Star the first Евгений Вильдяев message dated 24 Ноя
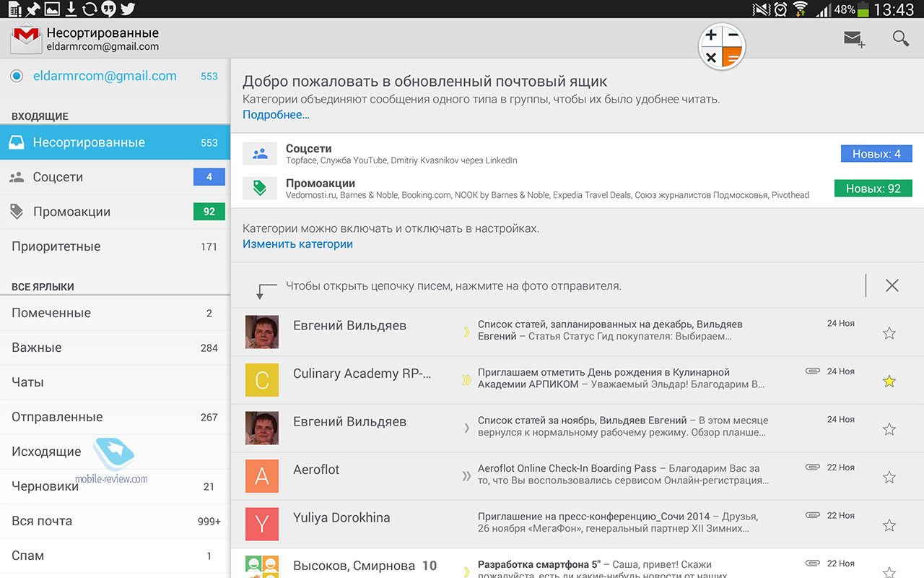Viewport: 924px width, 578px height. click(889, 333)
